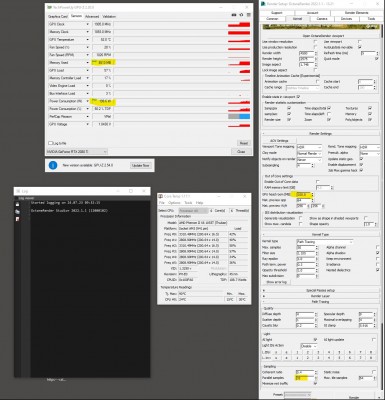Image resolution: width=385 pixels, height=400 pixels.
Task: Open the GPU Clock sensor dropdown arrow
Action: (x=88, y=24)
